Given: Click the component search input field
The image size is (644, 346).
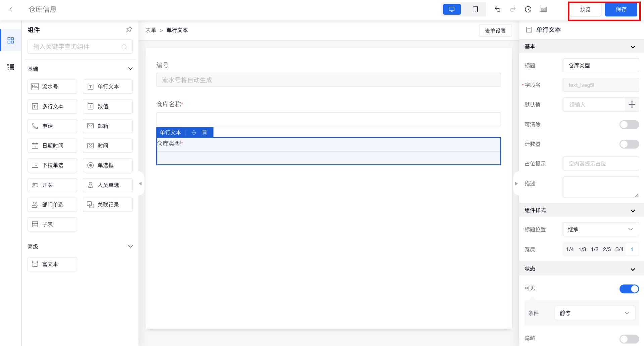Looking at the screenshot, I should click(77, 47).
